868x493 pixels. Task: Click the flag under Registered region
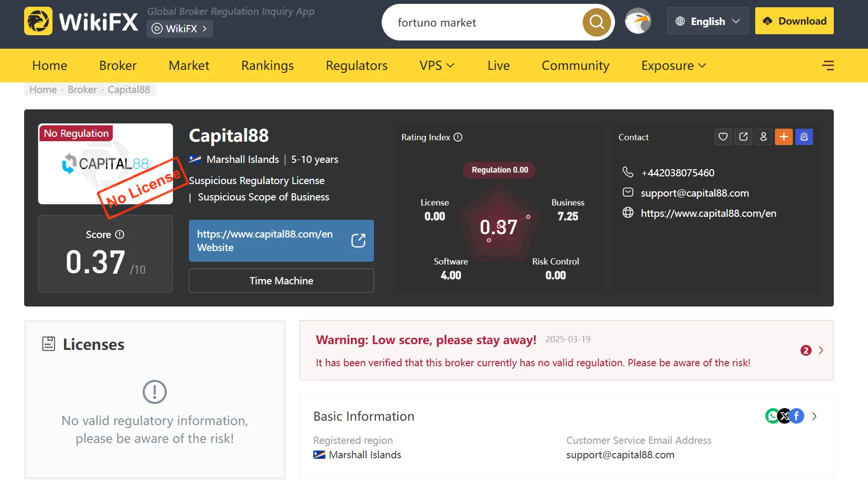(319, 455)
